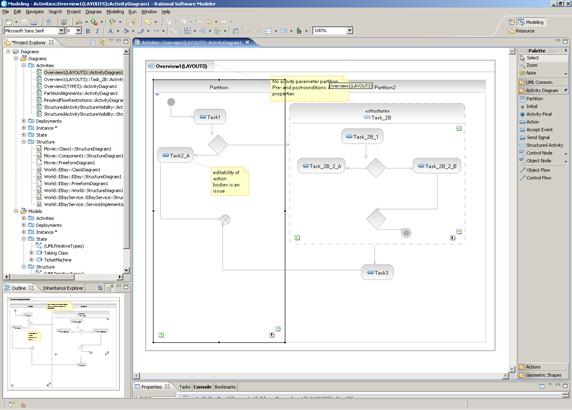Pick the Select tool in the Palette

(542, 58)
